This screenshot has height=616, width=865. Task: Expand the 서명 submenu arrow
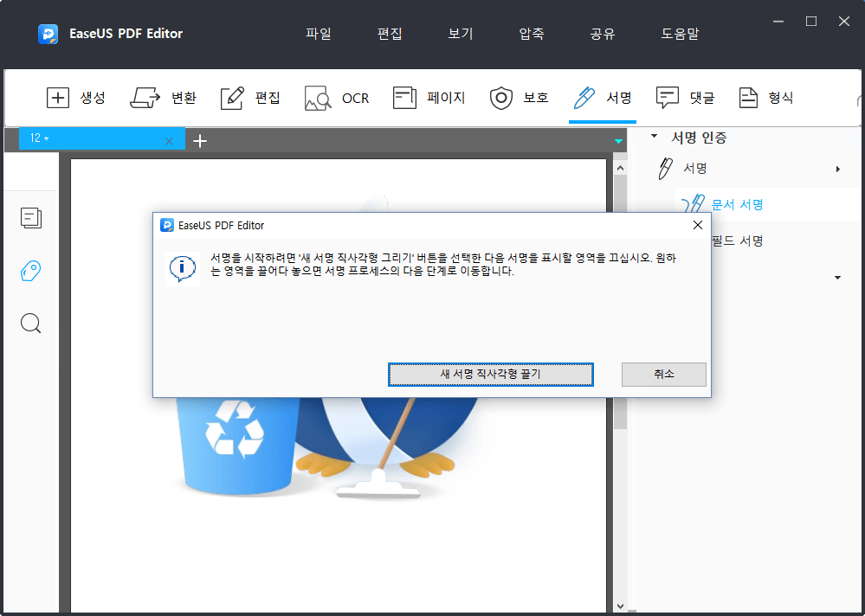[x=837, y=169]
